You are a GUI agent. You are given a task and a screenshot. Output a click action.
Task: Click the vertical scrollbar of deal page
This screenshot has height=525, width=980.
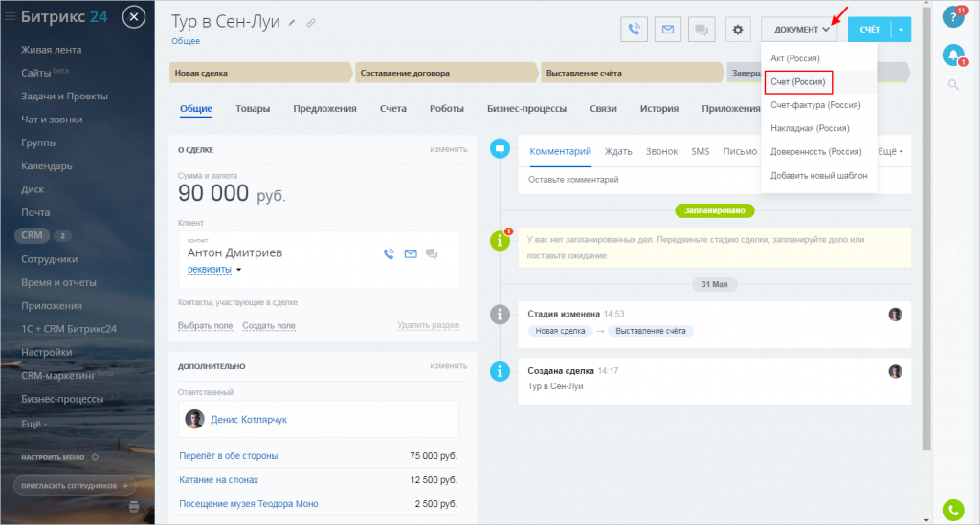926,228
